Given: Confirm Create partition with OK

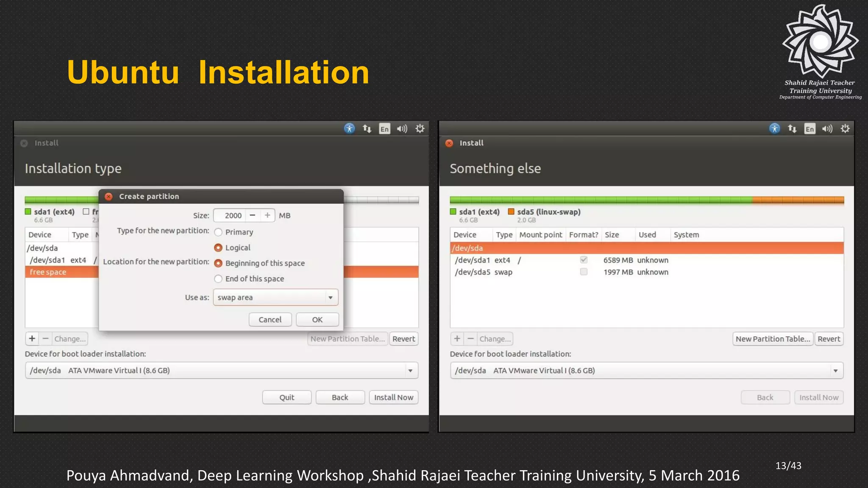Looking at the screenshot, I should (x=317, y=319).
